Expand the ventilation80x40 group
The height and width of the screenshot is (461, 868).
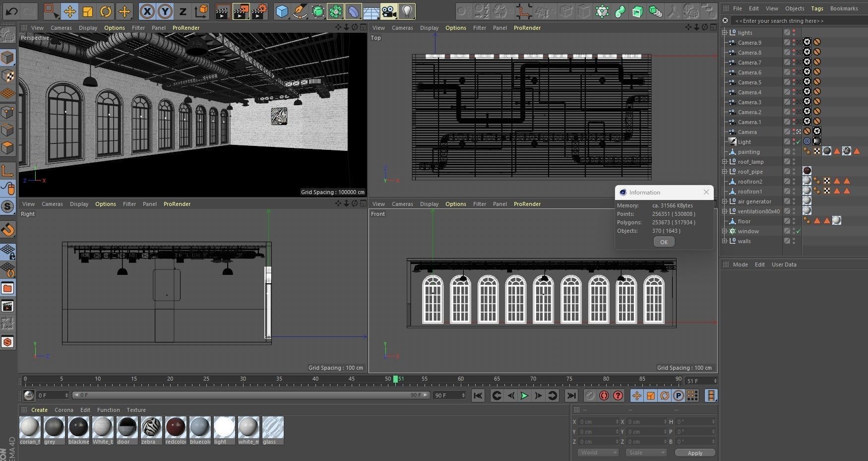pos(725,211)
